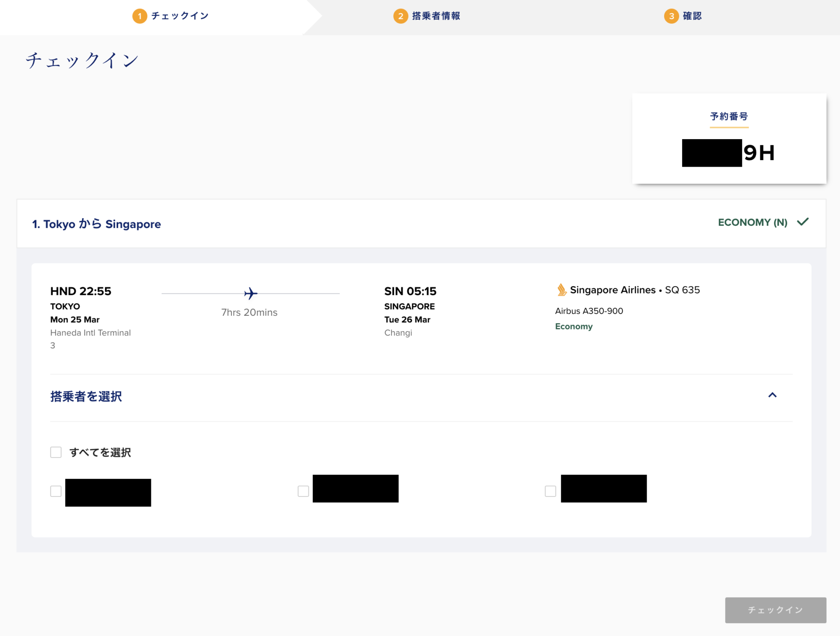Screen dimensions: 840x636
Task: Click the Singapore Airlines bird logo
Action: [561, 290]
